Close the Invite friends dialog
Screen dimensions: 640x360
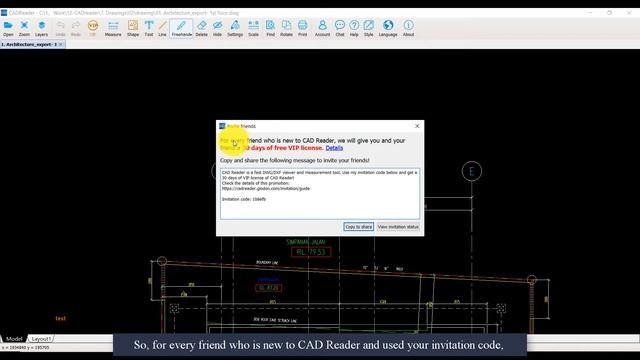[417, 126]
